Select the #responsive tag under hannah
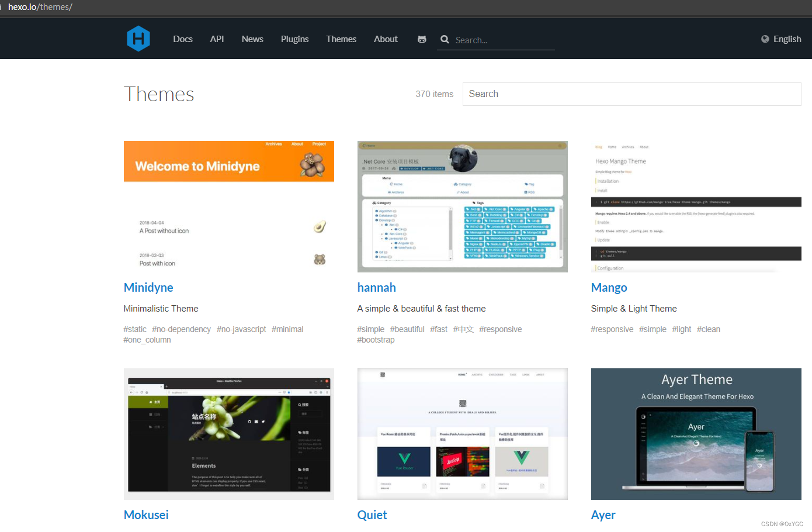The width and height of the screenshot is (812, 532). (x=501, y=329)
